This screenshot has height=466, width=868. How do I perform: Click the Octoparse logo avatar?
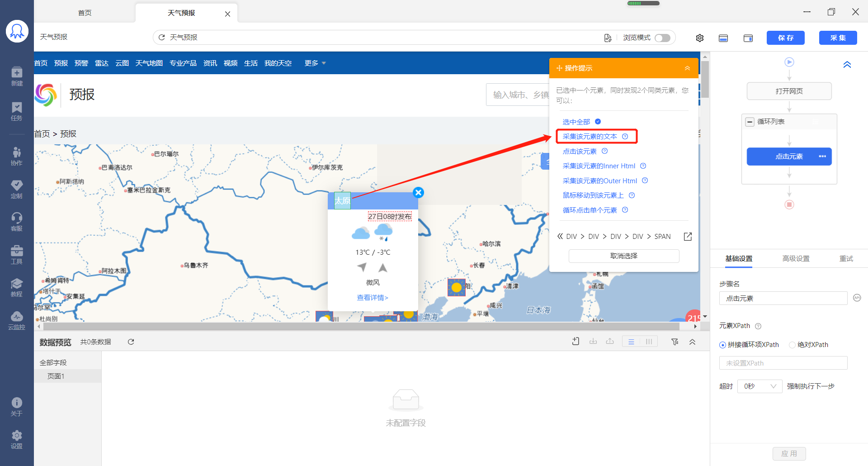point(17,31)
